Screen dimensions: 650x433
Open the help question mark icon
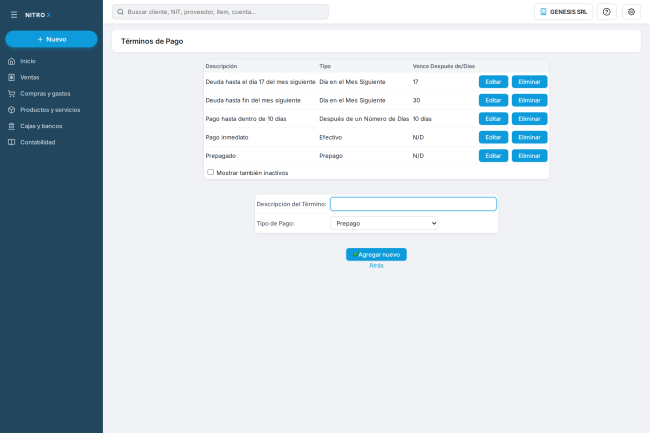point(606,12)
